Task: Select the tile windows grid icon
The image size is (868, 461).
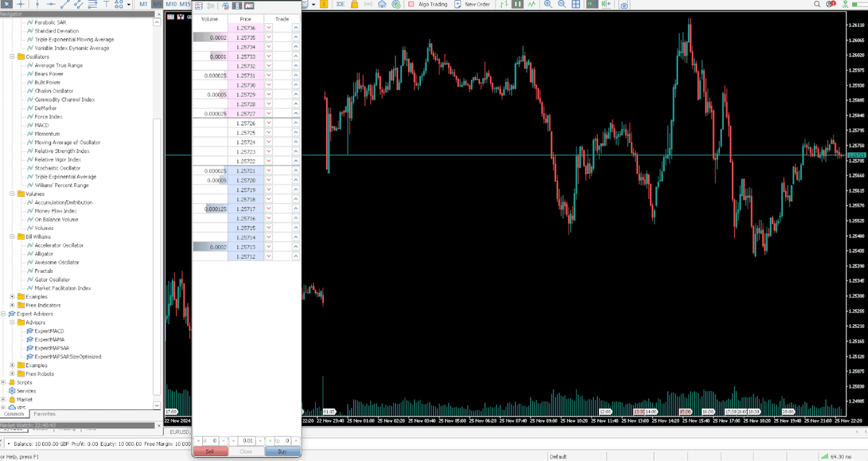Action: 576,4
